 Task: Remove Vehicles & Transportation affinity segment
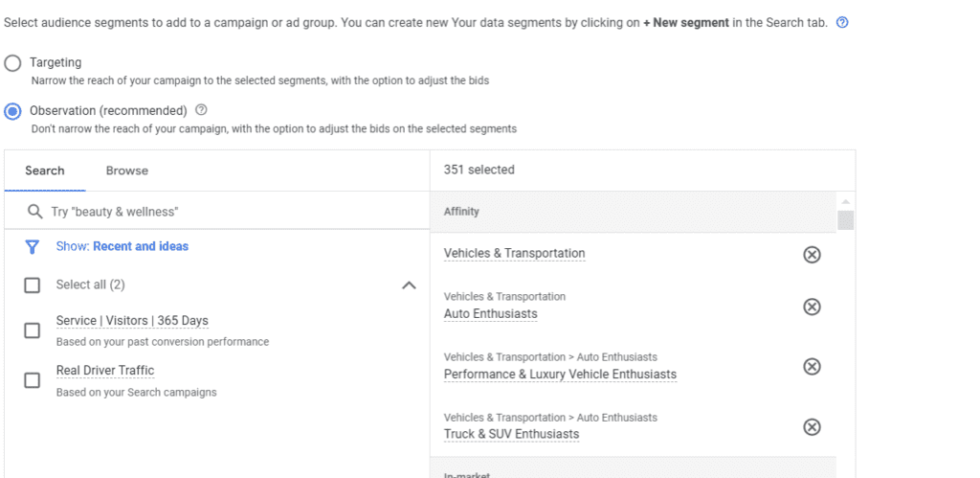[812, 255]
